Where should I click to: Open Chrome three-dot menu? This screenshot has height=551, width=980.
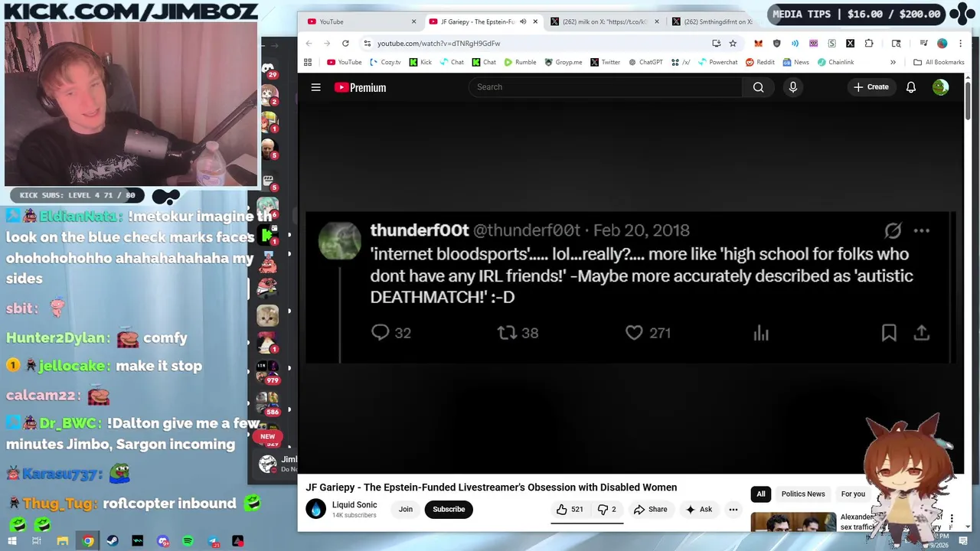[x=960, y=44]
